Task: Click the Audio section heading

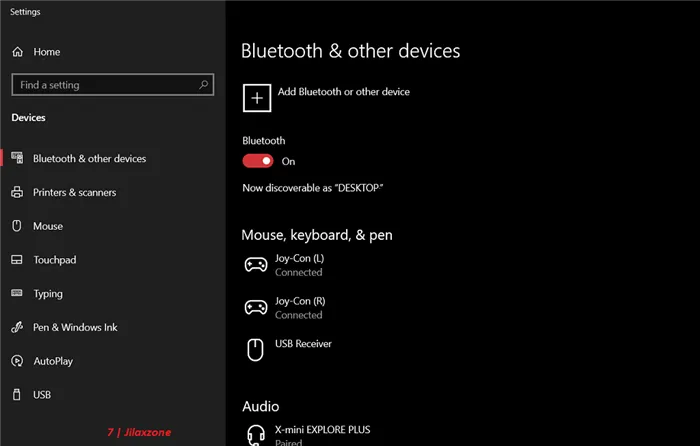Action: pos(261,406)
